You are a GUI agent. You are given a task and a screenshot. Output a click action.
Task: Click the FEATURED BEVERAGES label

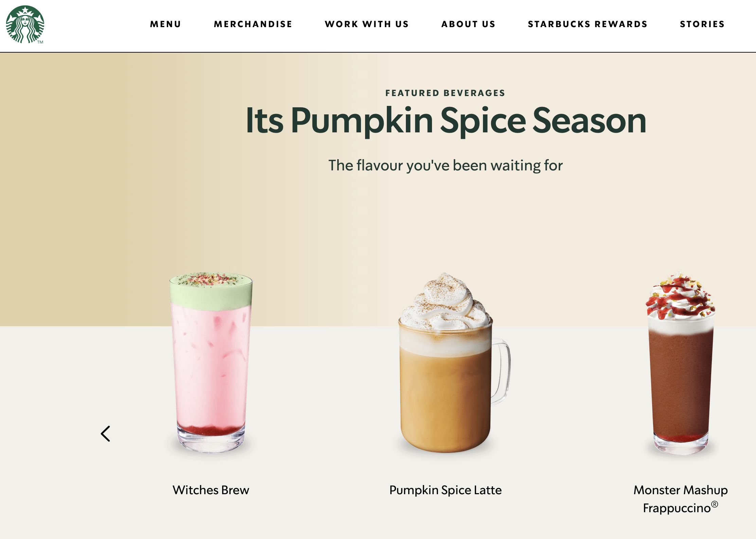pos(445,93)
